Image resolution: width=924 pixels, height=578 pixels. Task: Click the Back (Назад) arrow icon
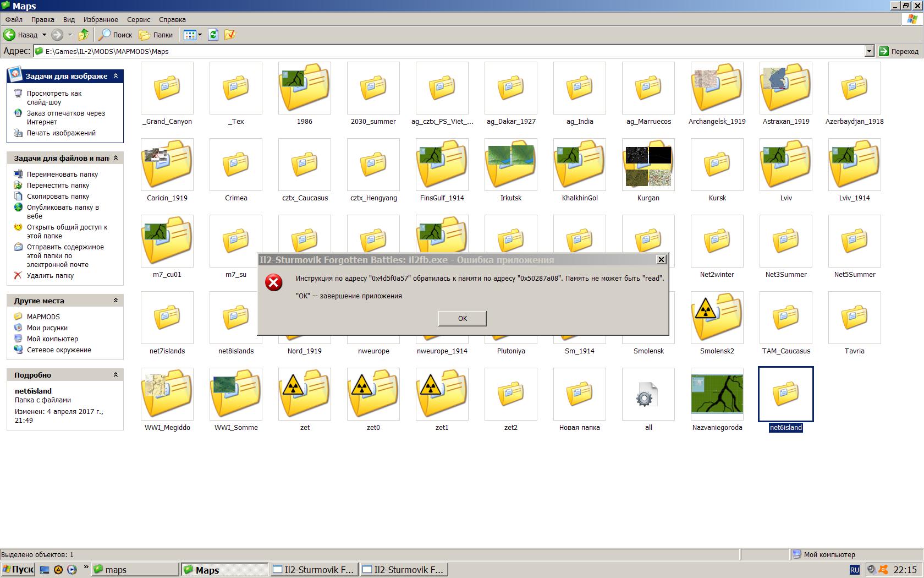pos(9,35)
